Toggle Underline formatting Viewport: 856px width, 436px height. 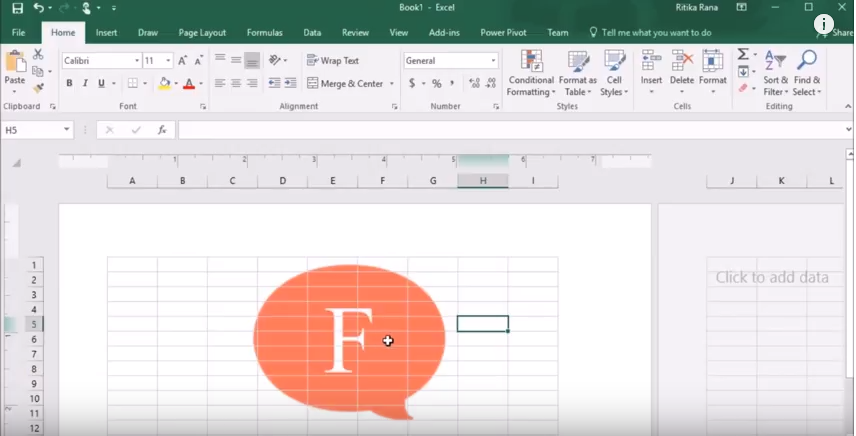click(101, 83)
